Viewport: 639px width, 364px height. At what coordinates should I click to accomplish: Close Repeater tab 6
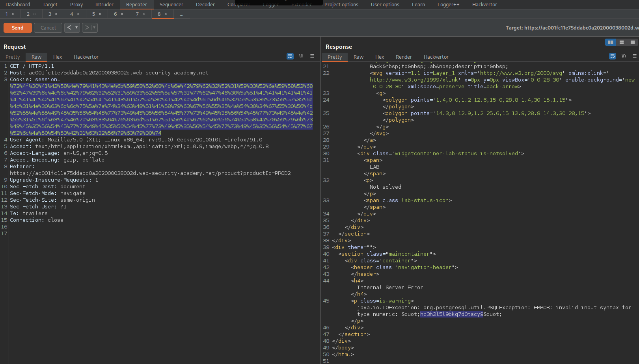point(122,14)
